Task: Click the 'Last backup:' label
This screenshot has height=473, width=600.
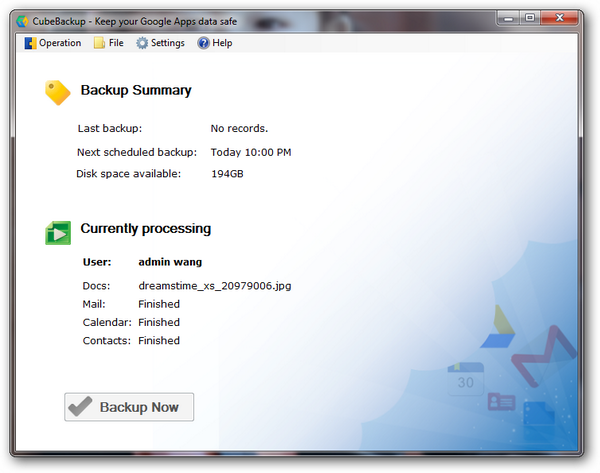Action: 110,128
